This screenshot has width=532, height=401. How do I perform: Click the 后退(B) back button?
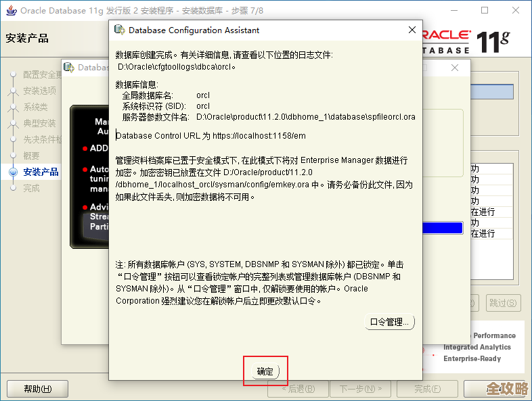[x=298, y=389]
